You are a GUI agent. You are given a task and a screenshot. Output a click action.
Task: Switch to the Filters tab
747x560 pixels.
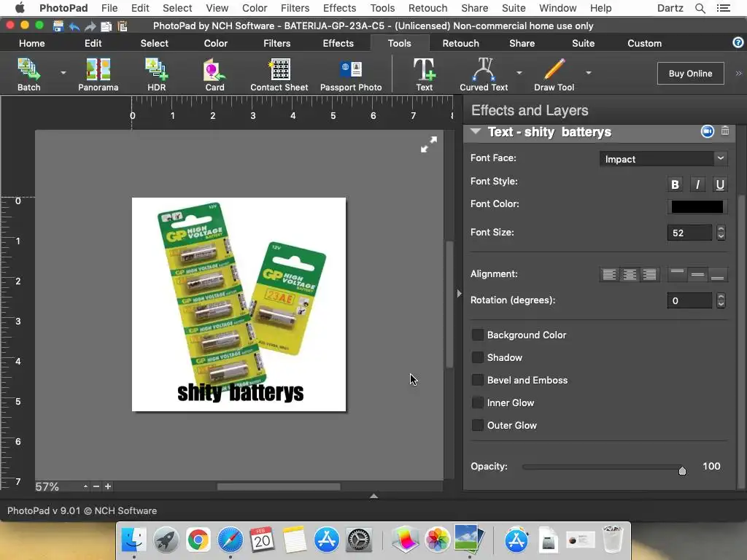coord(276,43)
